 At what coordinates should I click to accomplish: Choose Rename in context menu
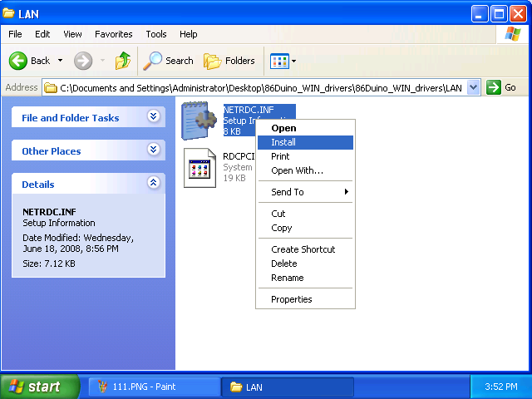[x=305, y=278]
